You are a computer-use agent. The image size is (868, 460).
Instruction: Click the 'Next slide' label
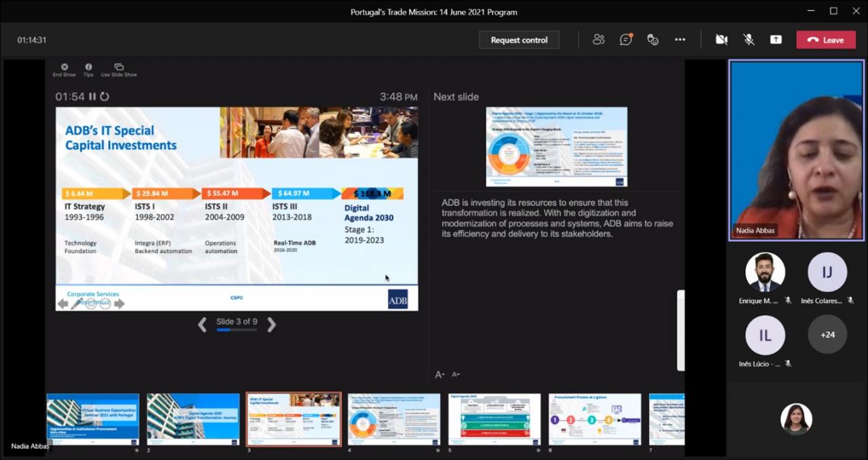(456, 97)
